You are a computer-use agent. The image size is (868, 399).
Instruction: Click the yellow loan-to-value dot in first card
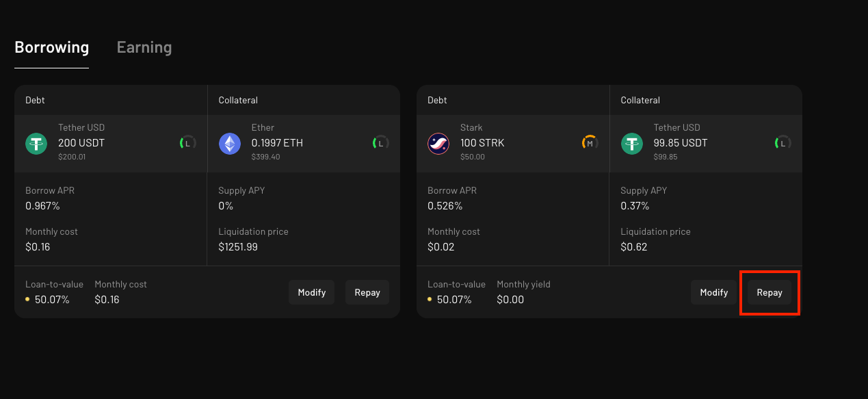27,299
